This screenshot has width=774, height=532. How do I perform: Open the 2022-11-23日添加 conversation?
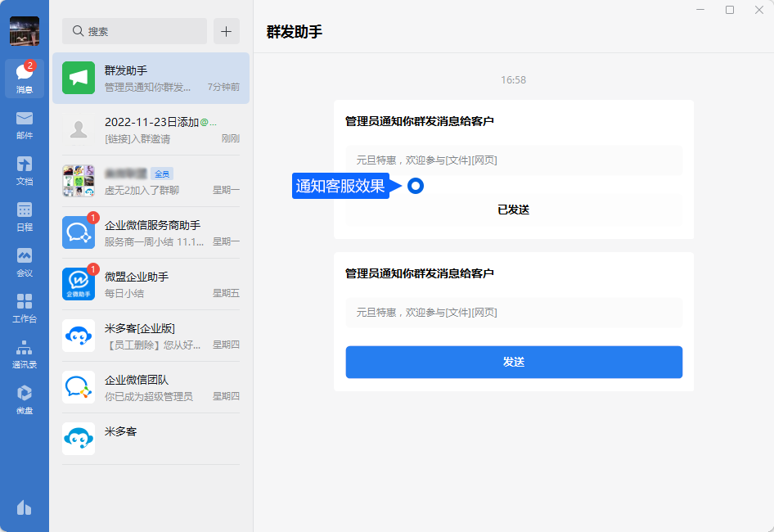click(x=151, y=130)
